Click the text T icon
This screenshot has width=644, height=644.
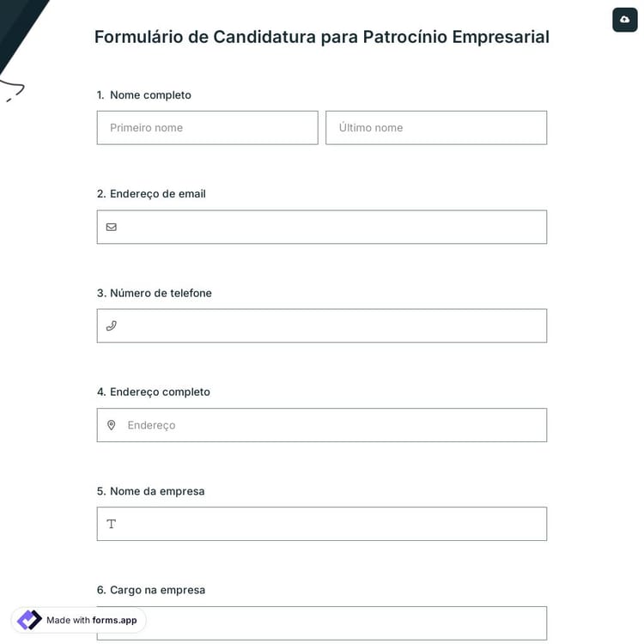111,524
